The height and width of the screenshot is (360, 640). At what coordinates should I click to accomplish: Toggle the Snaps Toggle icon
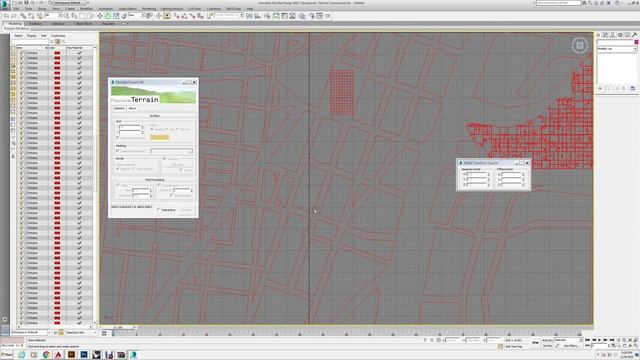[176, 16]
